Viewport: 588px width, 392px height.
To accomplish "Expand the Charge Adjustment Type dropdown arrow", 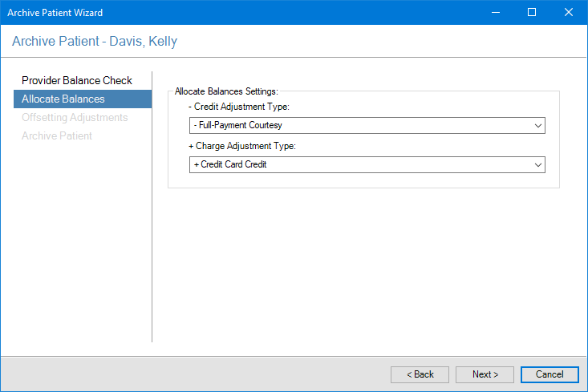I will point(537,164).
